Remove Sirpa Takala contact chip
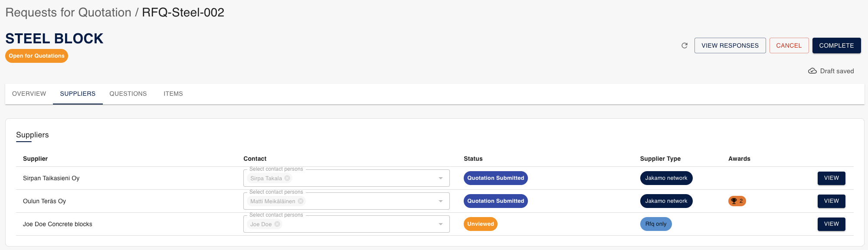This screenshot has height=250, width=868. tap(287, 179)
